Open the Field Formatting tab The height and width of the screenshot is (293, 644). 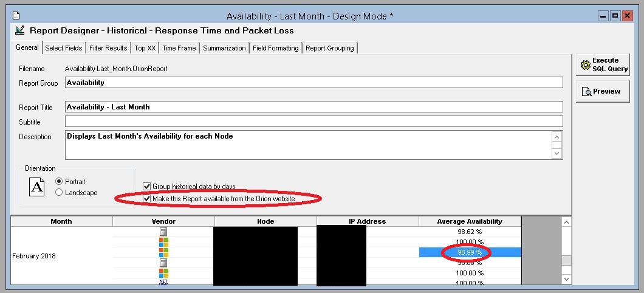[276, 48]
